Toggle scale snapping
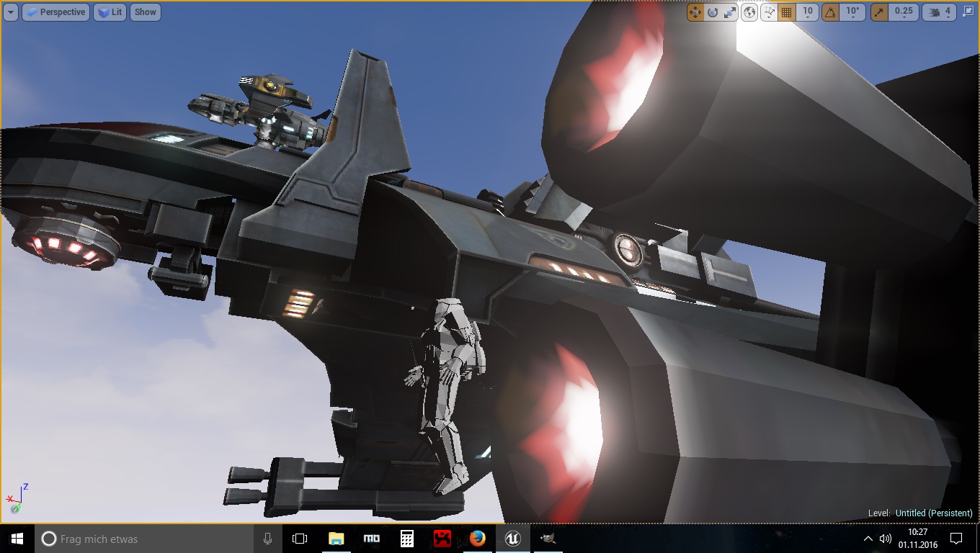 (879, 12)
